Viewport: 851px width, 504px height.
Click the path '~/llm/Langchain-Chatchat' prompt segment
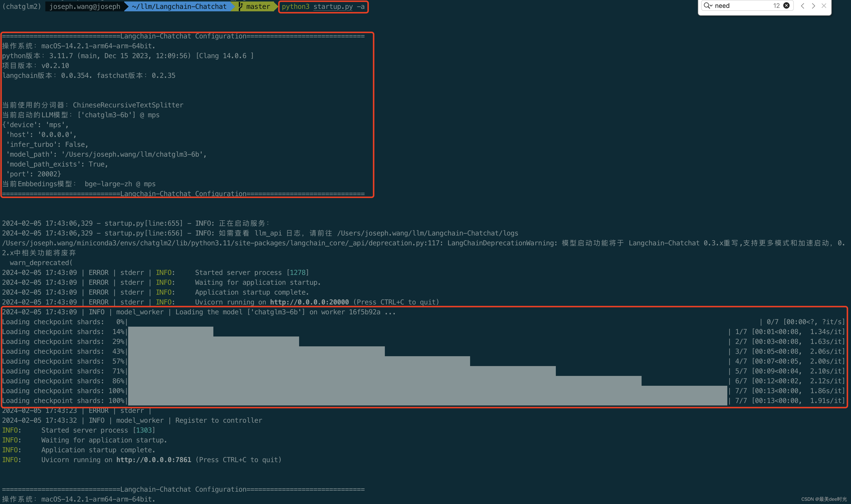(179, 7)
